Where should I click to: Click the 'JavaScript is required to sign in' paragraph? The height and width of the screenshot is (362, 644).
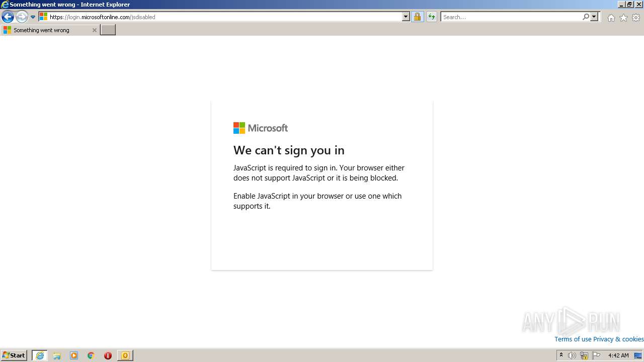pos(319,173)
